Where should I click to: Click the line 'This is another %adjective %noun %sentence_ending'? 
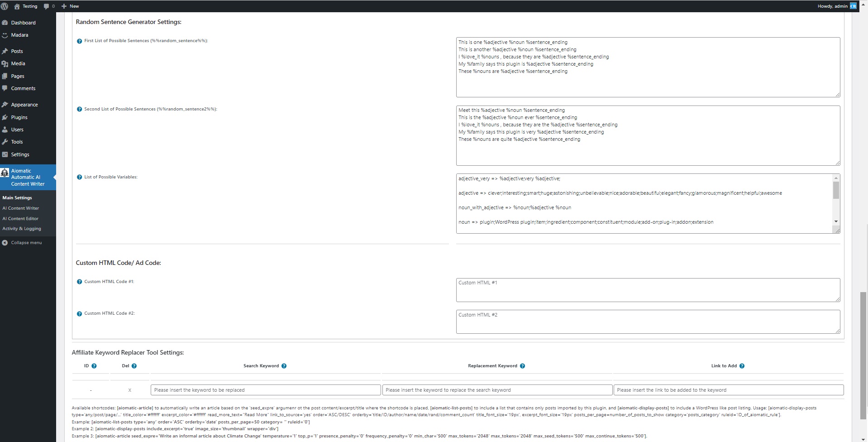[x=517, y=49]
